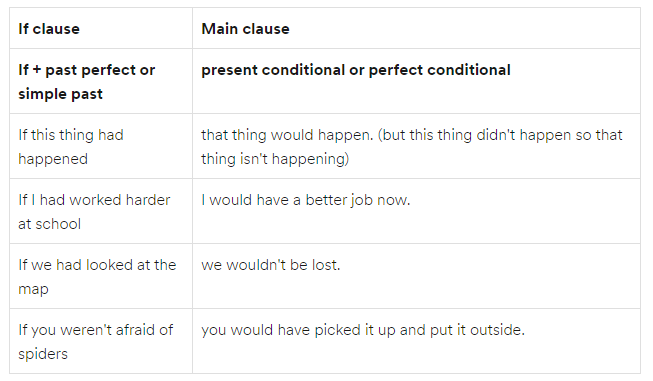
Task: Click 'If this thing had happened' cell
Action: pos(101,146)
